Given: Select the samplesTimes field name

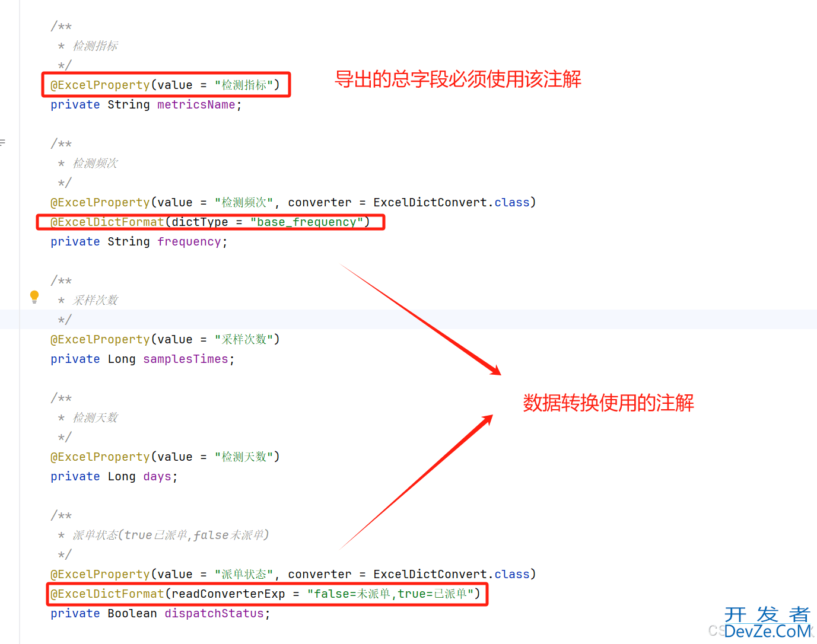Looking at the screenshot, I should (186, 359).
